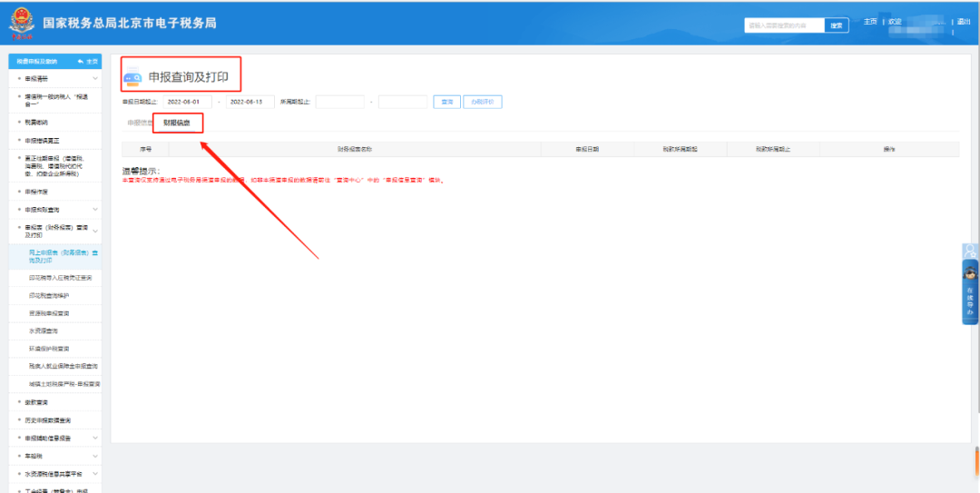Focus the header search input box
This screenshot has width=980, height=493.
click(x=784, y=25)
